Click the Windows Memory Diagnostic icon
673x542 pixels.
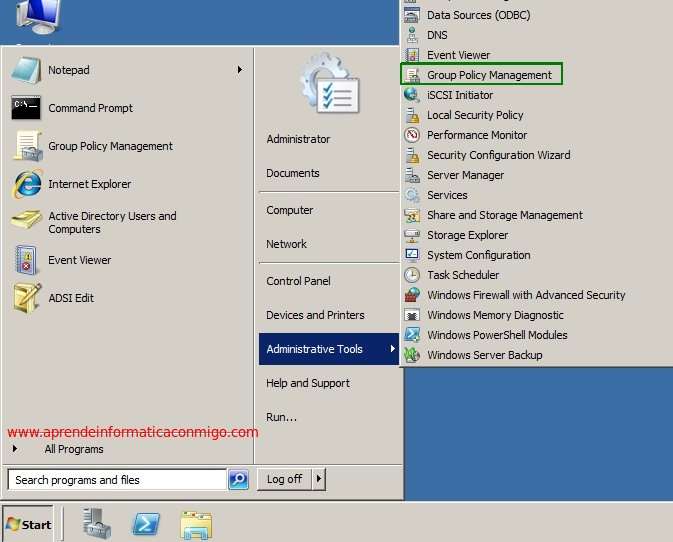(x=412, y=315)
